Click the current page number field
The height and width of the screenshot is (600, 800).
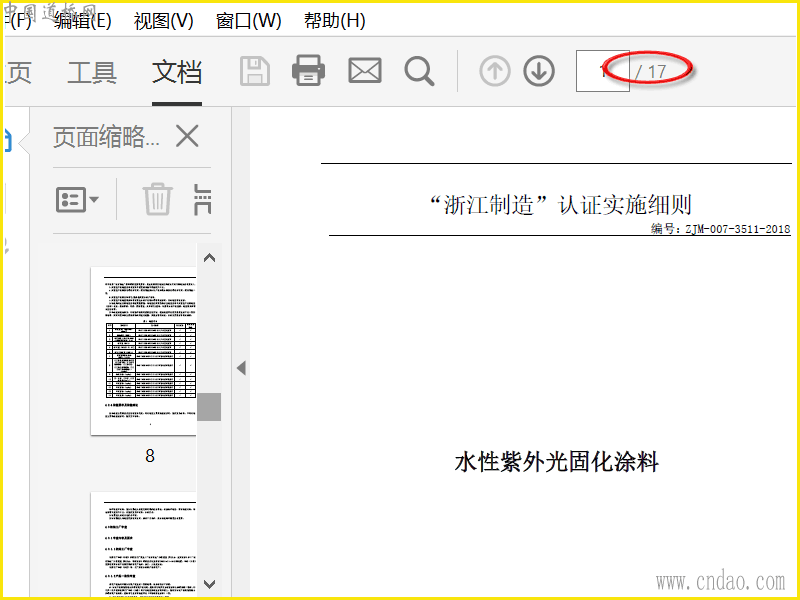(x=603, y=71)
